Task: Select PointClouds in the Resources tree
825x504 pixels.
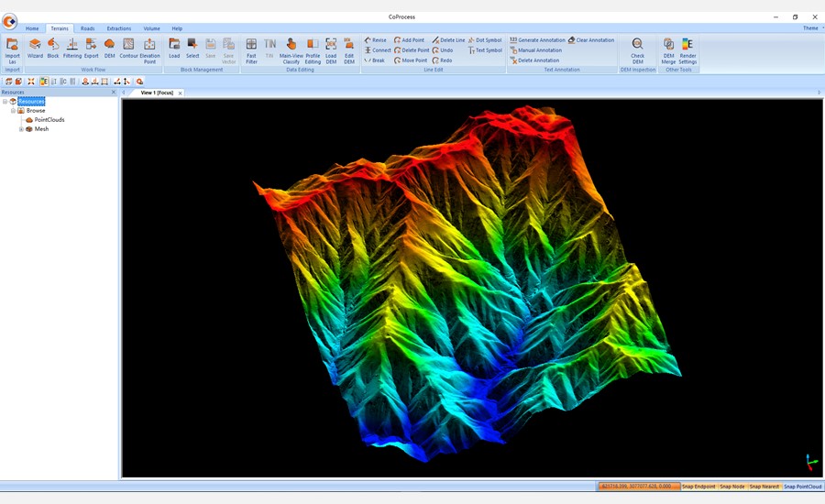Action: click(49, 120)
